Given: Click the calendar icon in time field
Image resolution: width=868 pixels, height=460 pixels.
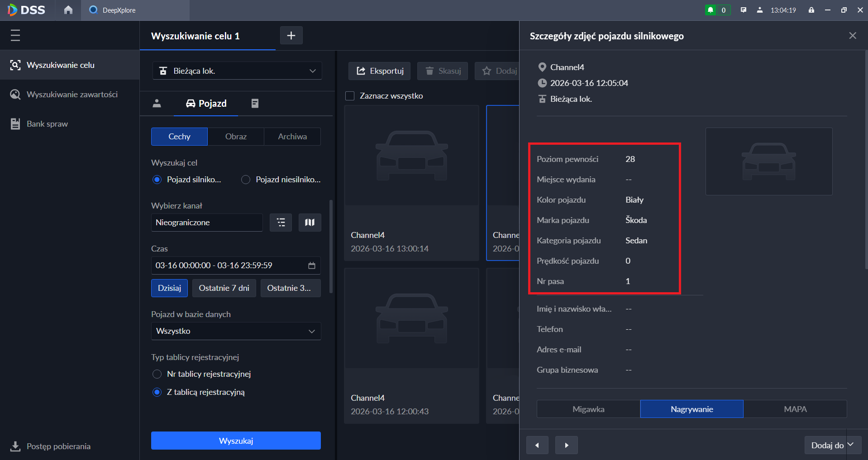Looking at the screenshot, I should tap(311, 266).
